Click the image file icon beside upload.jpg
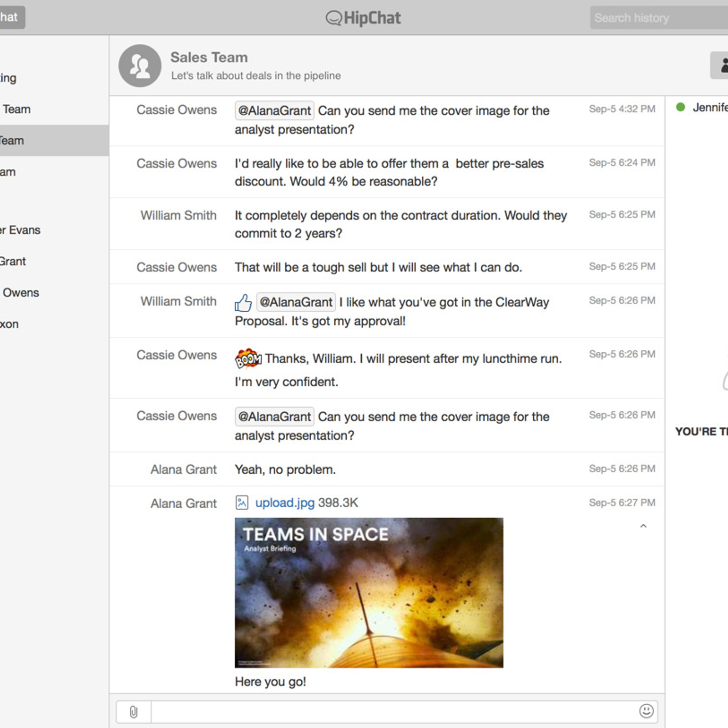728x728 pixels. [x=242, y=503]
